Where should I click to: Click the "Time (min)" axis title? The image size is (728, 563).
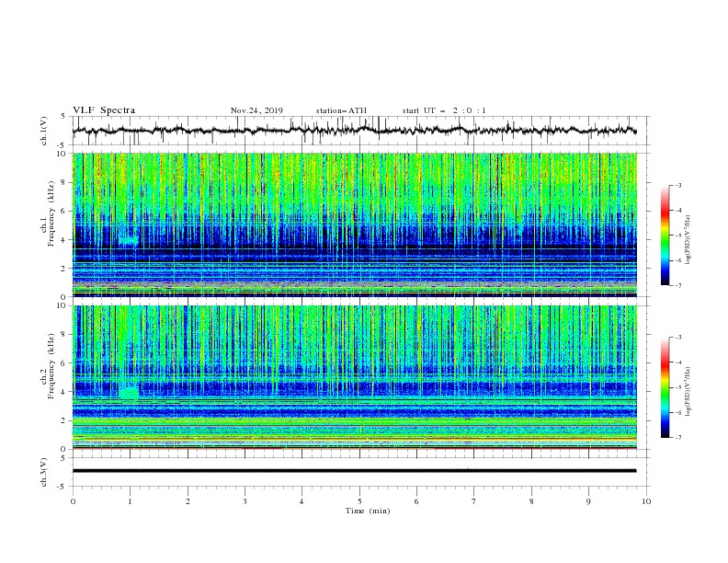(368, 511)
